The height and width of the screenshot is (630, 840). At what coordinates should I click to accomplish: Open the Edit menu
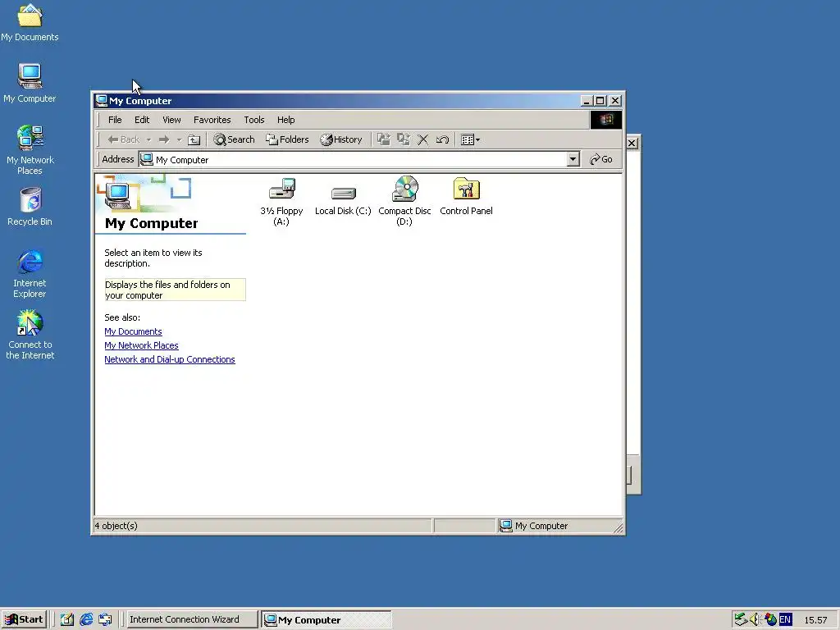click(142, 120)
